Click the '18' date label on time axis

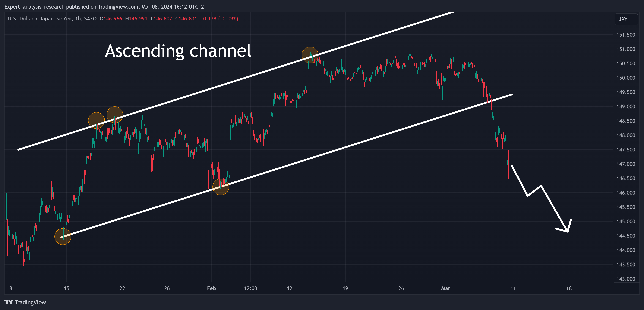569,288
